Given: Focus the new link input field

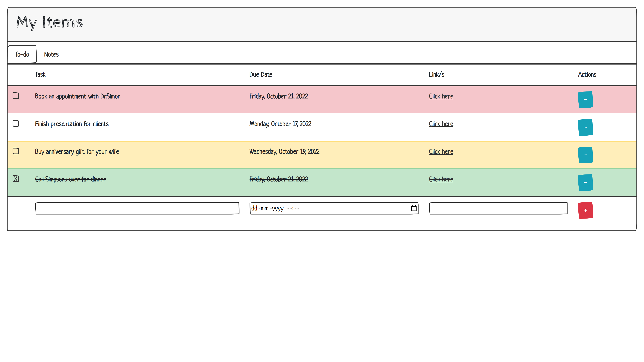Looking at the screenshot, I should click(x=498, y=208).
